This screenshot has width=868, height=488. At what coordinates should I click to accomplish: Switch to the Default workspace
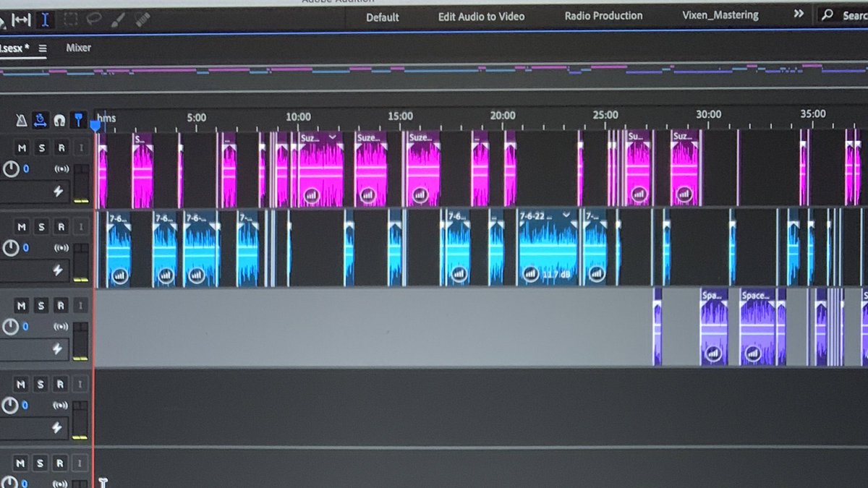(x=383, y=17)
